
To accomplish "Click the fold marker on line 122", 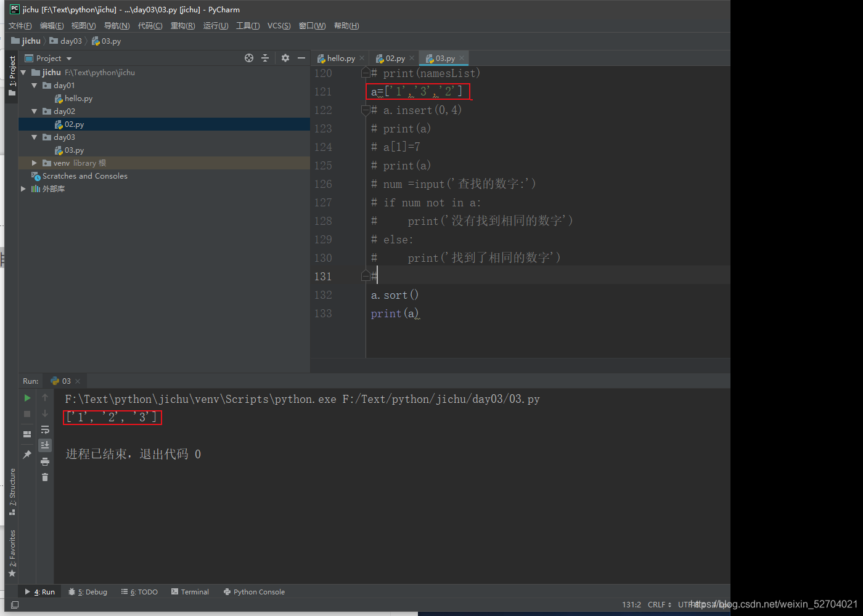I will tap(366, 110).
